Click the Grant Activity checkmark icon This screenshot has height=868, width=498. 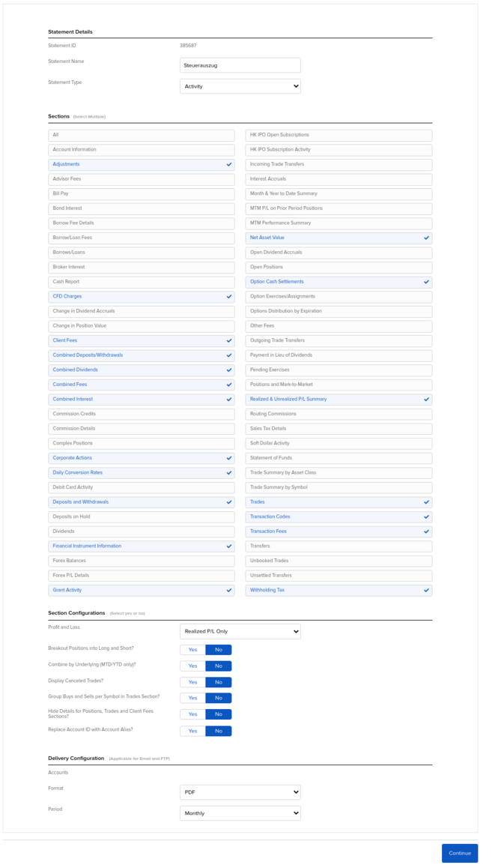click(229, 591)
